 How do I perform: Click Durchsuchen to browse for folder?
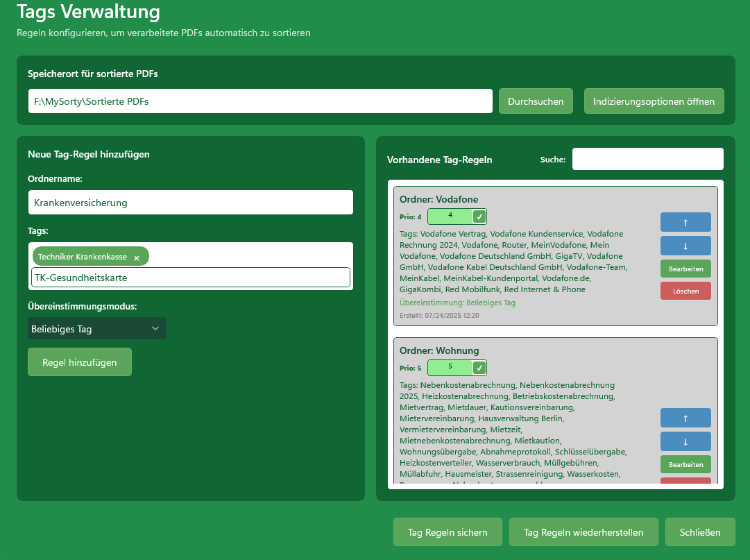click(x=536, y=101)
